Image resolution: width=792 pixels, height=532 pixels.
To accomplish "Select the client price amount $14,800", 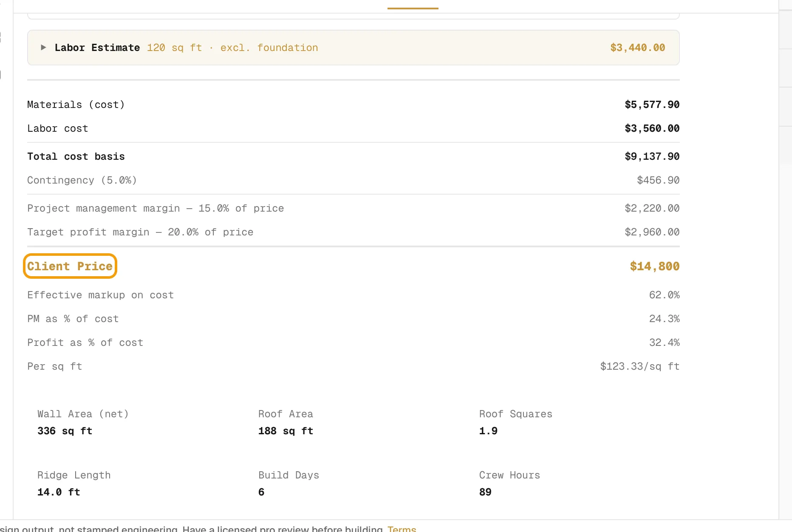I will tap(655, 266).
